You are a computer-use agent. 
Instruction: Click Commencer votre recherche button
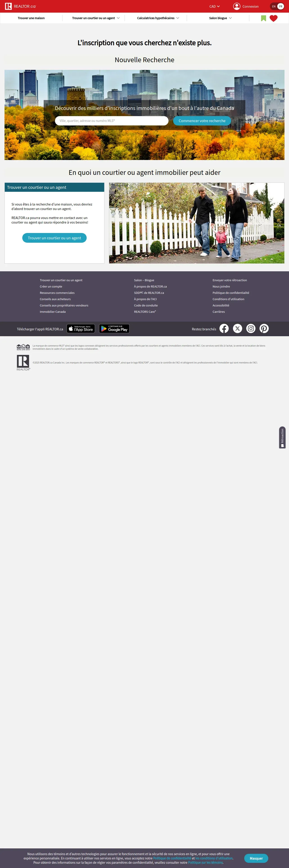click(x=202, y=121)
